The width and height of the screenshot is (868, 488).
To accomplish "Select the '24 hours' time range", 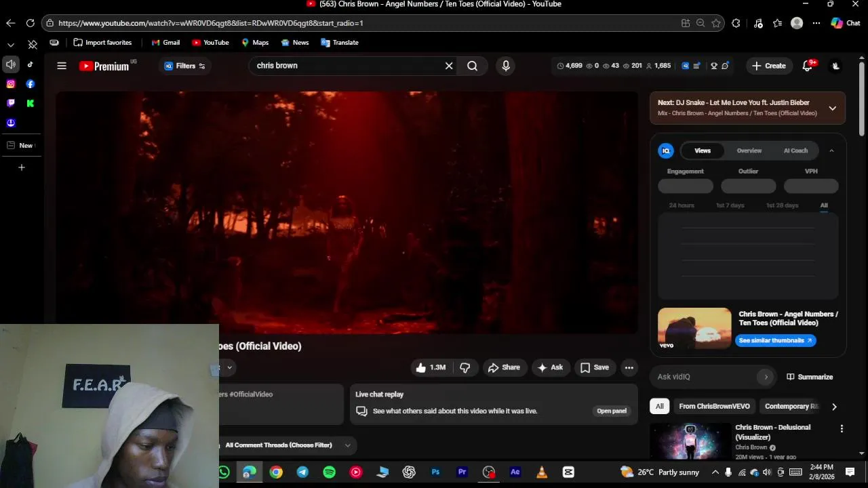I will [x=682, y=205].
